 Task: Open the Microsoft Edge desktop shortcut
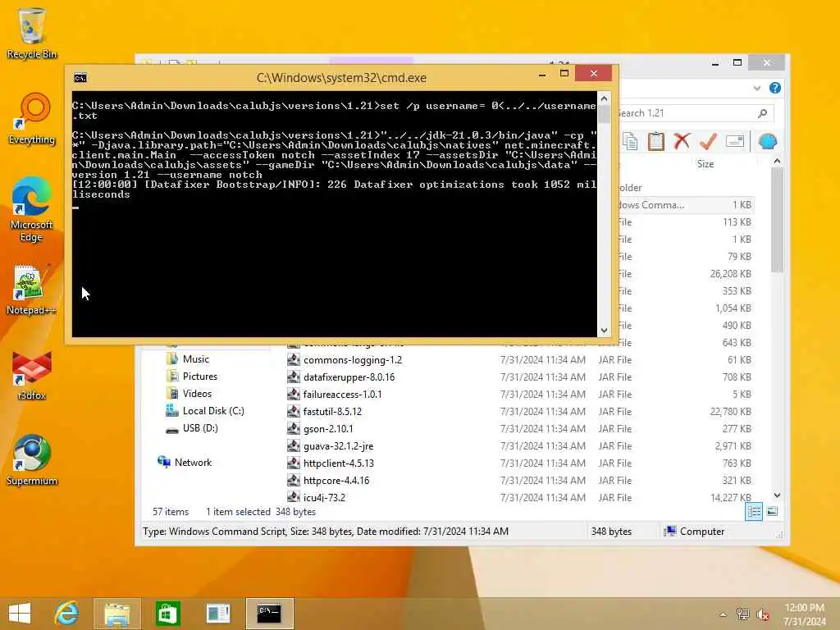[x=32, y=209]
